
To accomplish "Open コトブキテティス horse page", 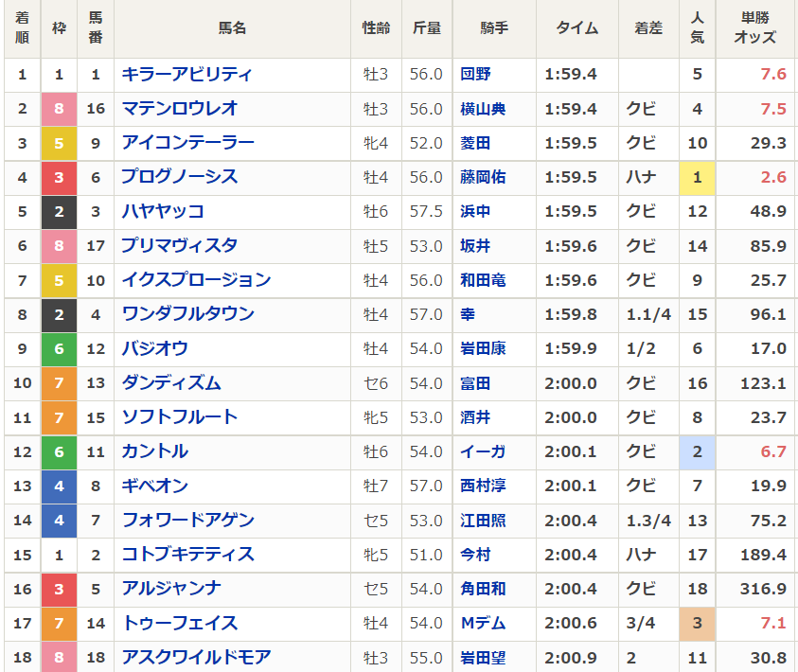I will click(187, 554).
